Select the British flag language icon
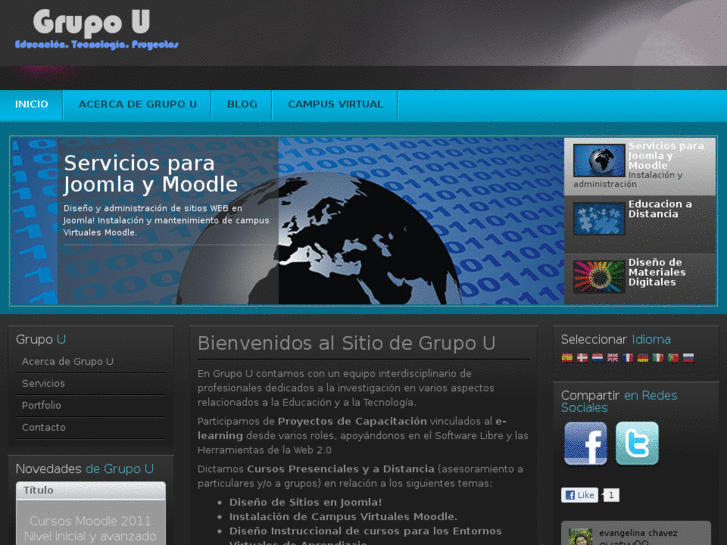727x545 pixels. 612,358
